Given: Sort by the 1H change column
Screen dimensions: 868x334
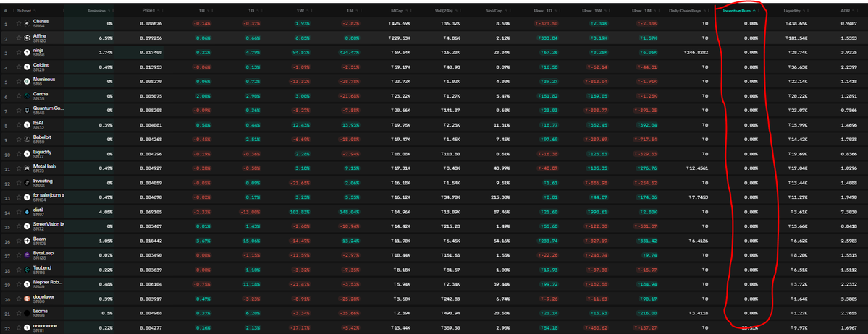Looking at the screenshot, I should [201, 11].
